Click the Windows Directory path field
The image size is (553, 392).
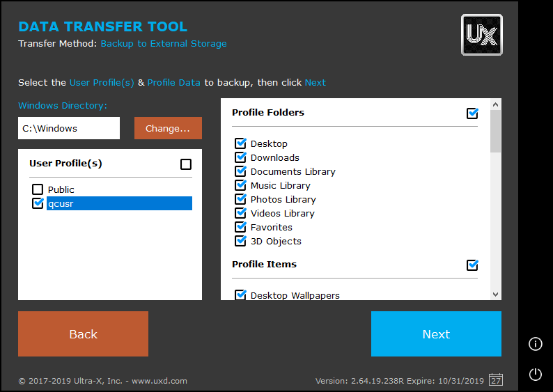coord(69,128)
